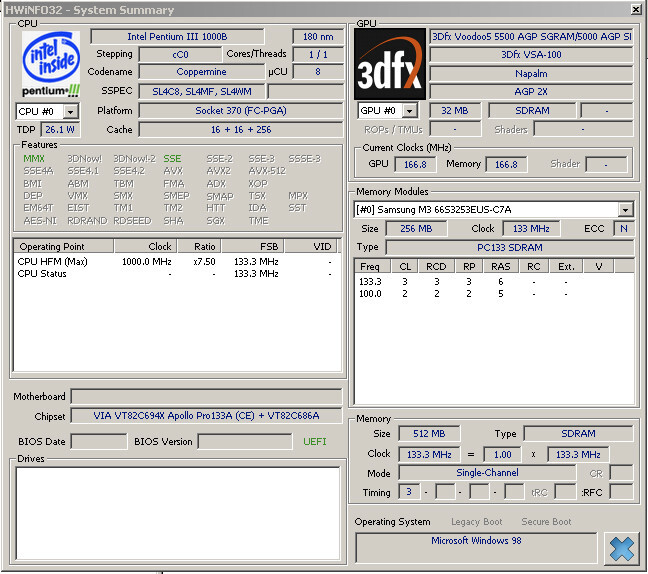Click the empty Motherboard field

tap(206, 397)
